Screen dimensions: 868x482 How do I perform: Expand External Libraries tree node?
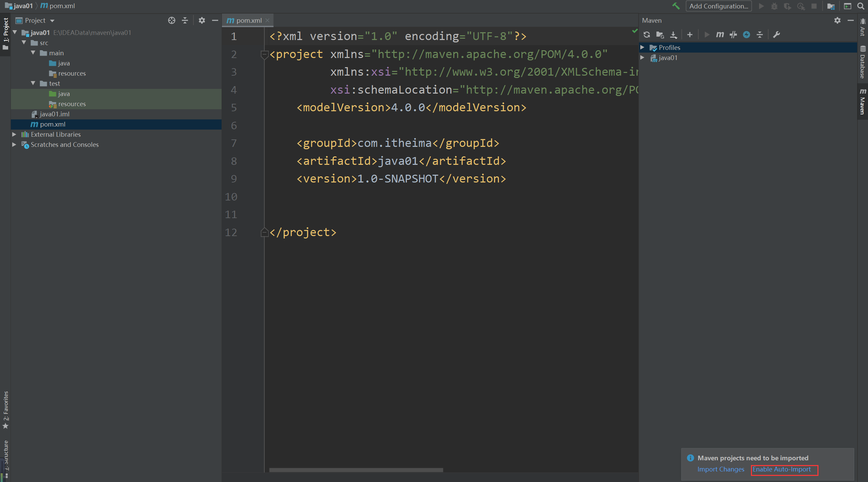point(14,134)
